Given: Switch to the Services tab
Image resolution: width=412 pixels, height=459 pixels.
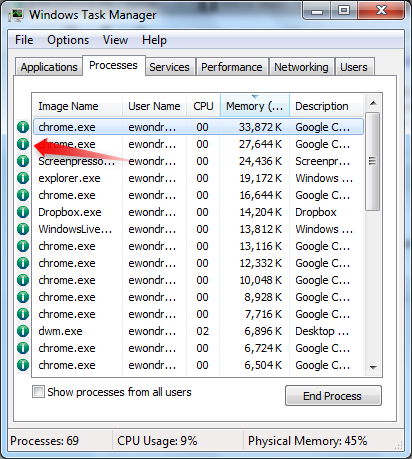Looking at the screenshot, I should point(169,67).
